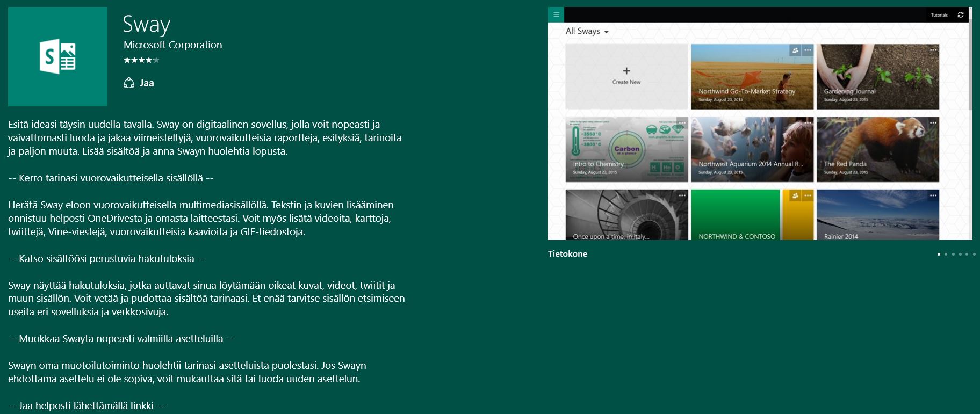This screenshot has width=980, height=414.
Task: Click shared-people icon on NORTHWIND & CONTOSO tile
Action: (x=795, y=196)
